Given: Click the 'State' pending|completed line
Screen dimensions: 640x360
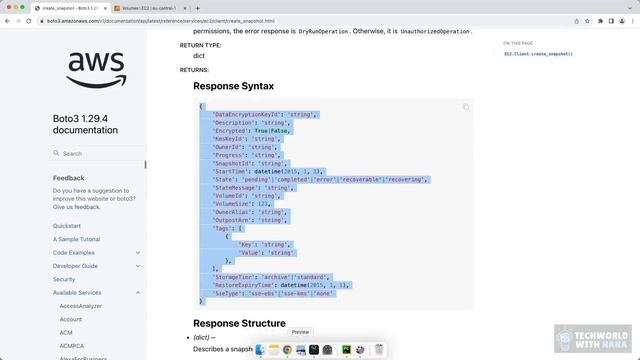Looking at the screenshot, I should click(320, 180).
